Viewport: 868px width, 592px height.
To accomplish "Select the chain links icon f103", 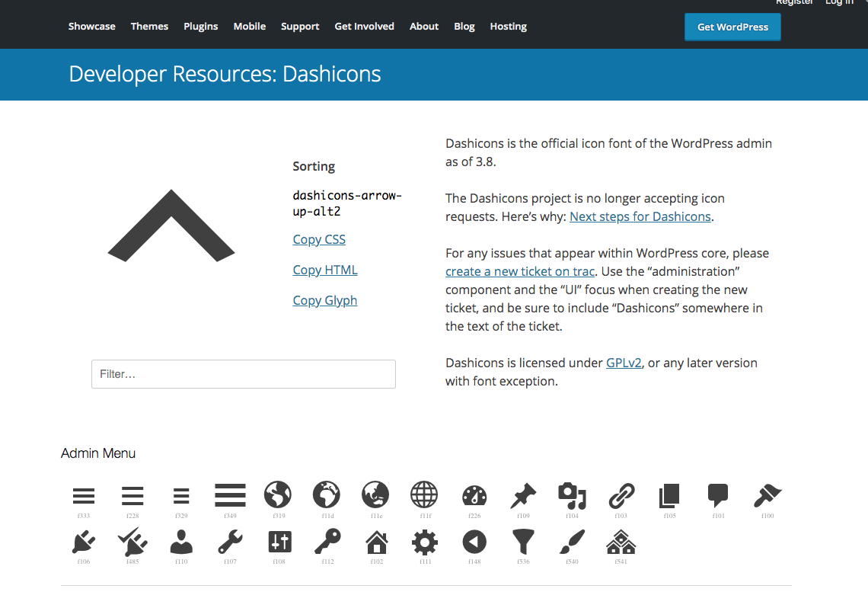I will 621,496.
